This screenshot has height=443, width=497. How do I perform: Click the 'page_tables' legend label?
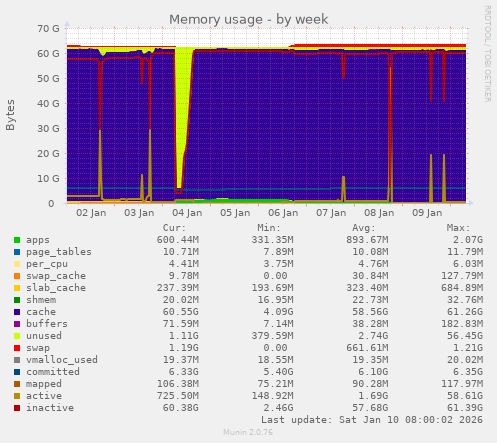[x=59, y=252]
